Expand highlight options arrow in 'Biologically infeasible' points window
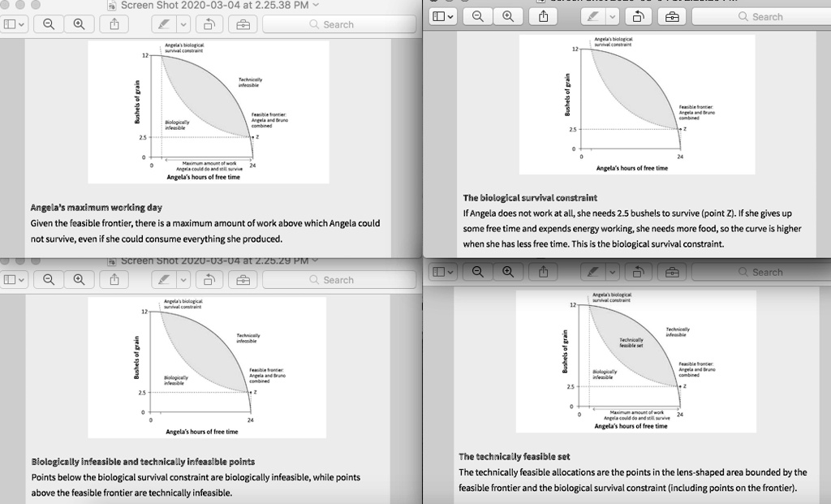 (183, 280)
